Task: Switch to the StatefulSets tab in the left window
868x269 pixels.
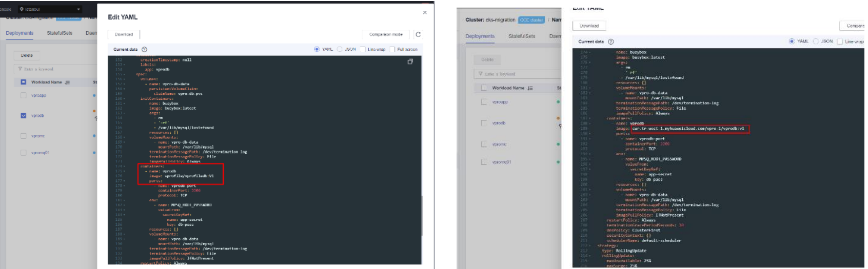Action: point(60,33)
